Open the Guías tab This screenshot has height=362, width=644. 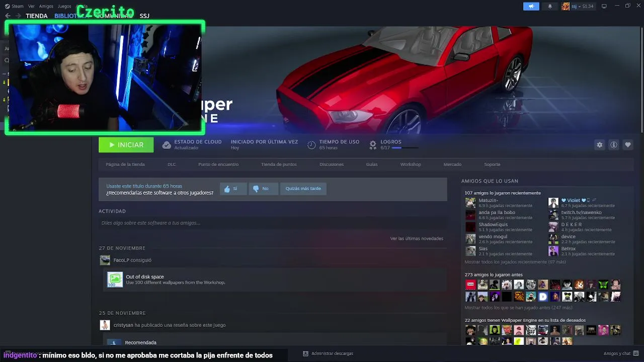click(372, 164)
